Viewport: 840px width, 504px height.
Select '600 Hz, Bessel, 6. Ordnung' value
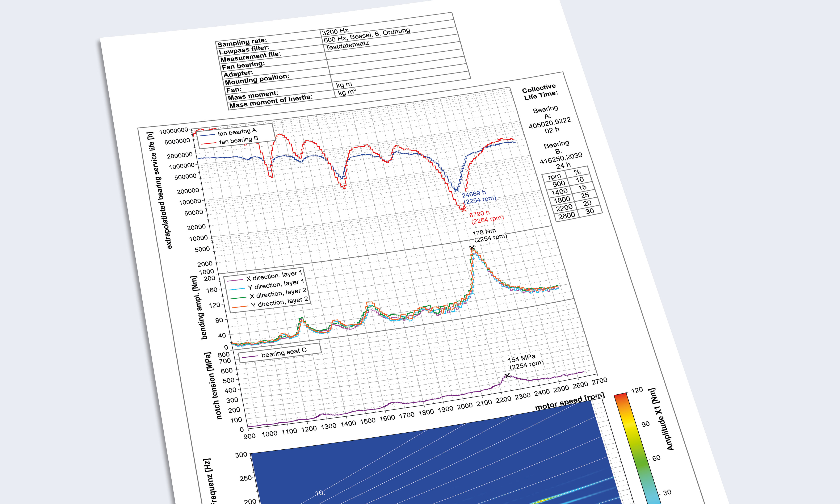[x=367, y=35]
